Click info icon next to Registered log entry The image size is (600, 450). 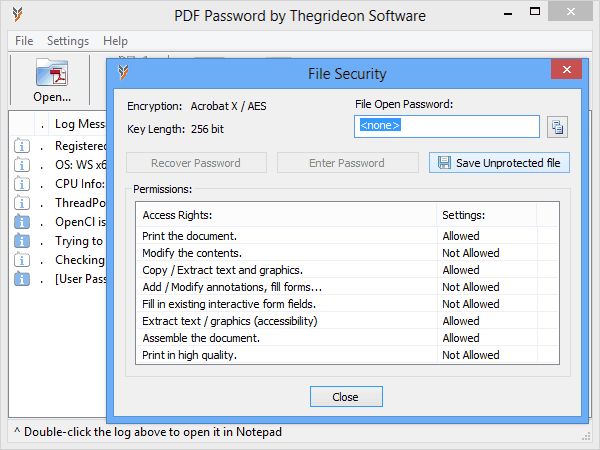[x=22, y=146]
